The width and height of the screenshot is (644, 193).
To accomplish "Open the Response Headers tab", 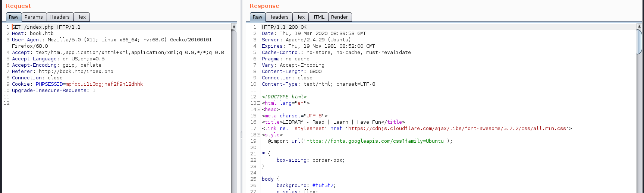I will tap(279, 17).
